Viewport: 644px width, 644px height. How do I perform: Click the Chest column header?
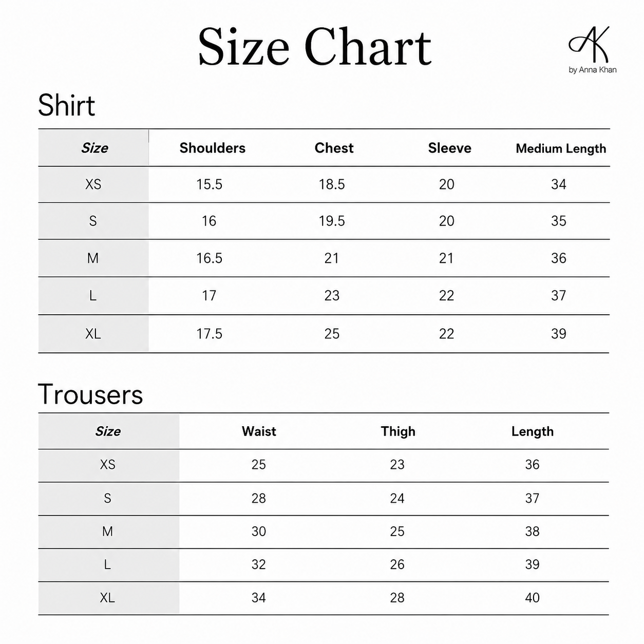click(x=334, y=148)
